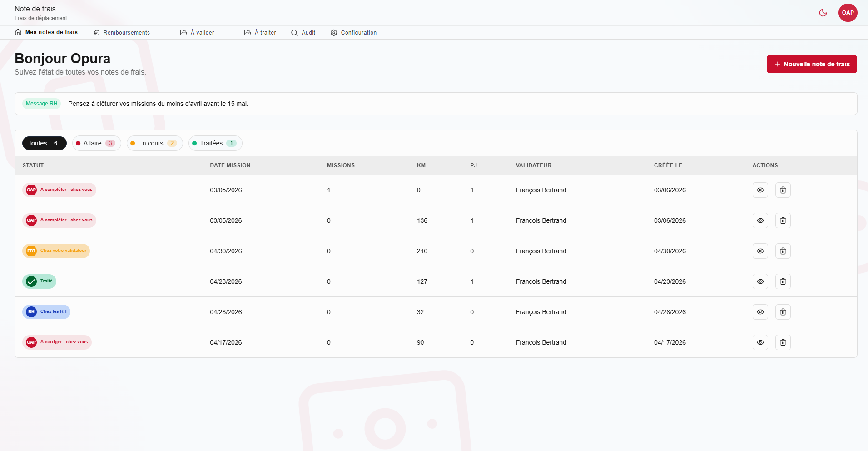Click the MISSIONS column header
The image size is (868, 451).
pos(341,165)
